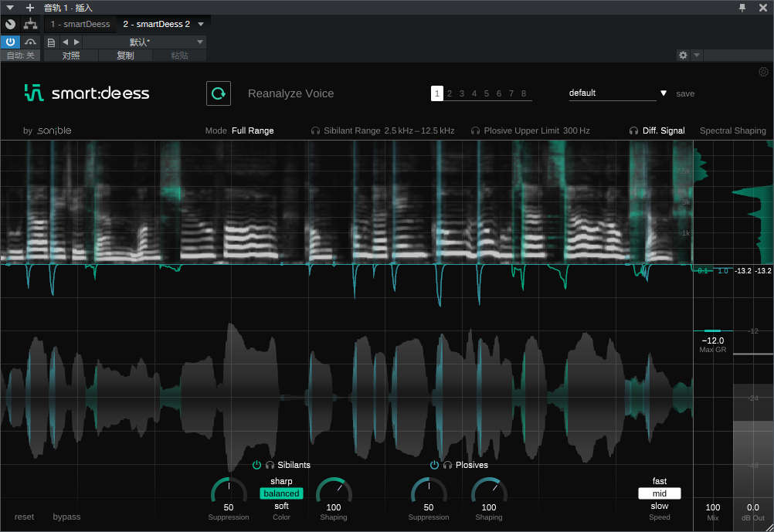
Task: Go to the previous preset arrow
Action: click(x=65, y=42)
